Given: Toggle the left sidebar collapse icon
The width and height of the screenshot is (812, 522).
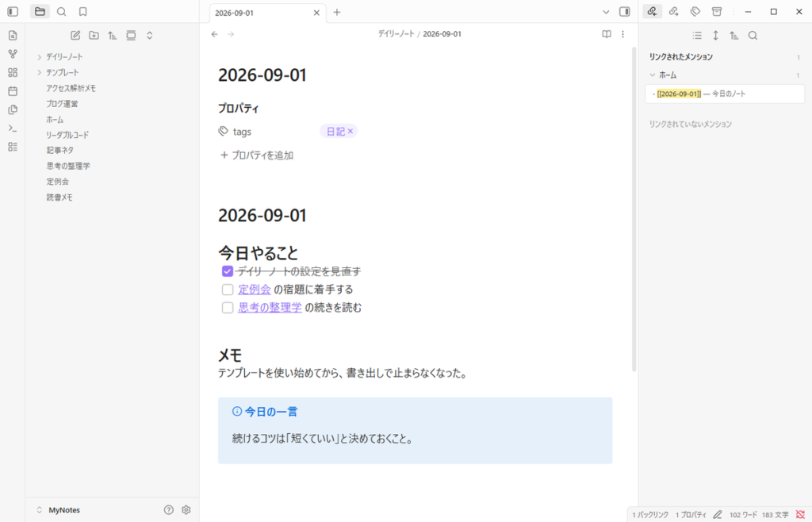Looking at the screenshot, I should 13,11.
